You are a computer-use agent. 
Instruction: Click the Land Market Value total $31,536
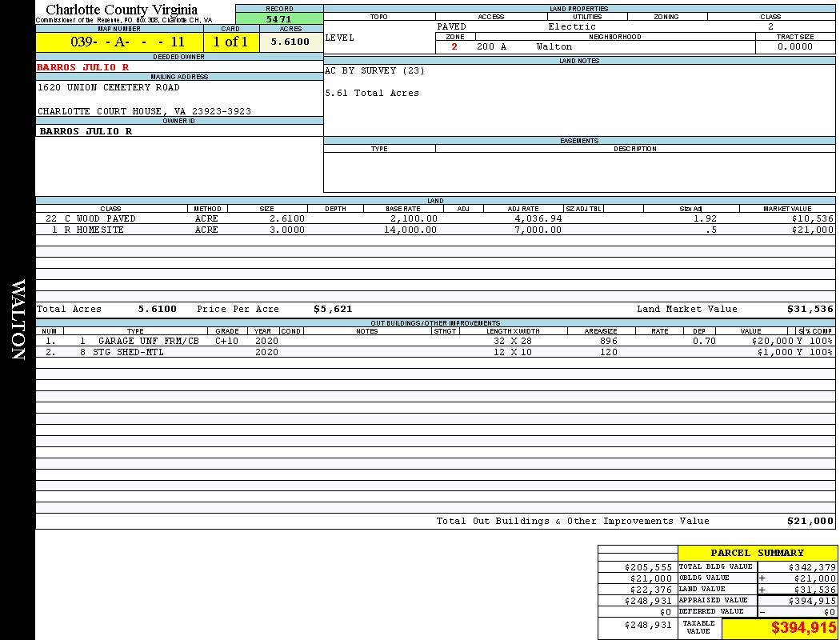point(810,309)
